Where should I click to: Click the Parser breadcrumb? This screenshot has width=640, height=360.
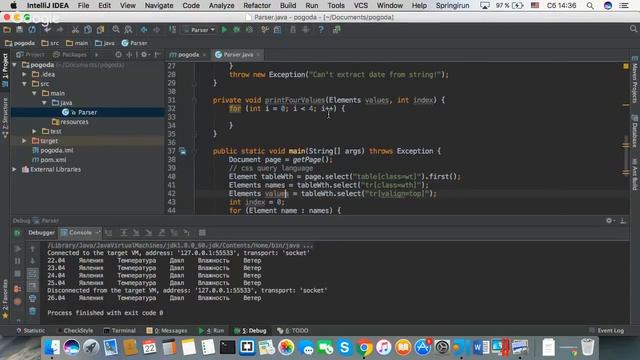[134, 43]
